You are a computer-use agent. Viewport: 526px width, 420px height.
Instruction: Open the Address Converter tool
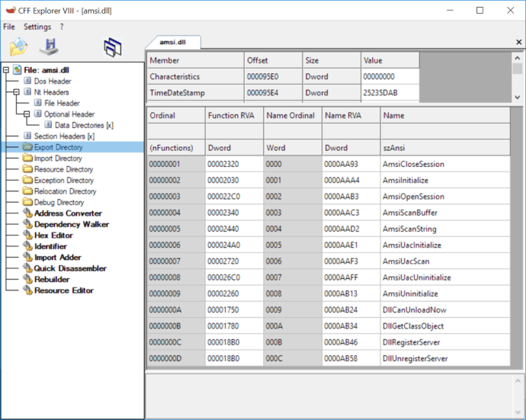(x=68, y=213)
